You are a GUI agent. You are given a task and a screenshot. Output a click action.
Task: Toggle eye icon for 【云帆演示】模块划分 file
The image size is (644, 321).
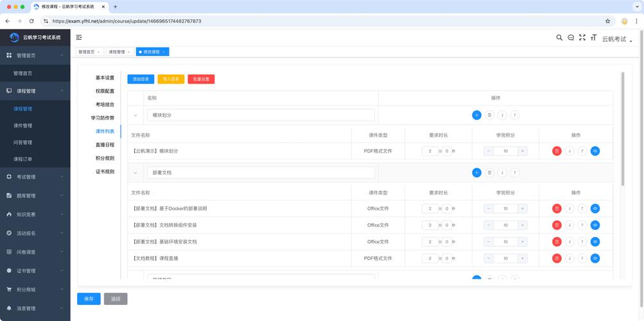pyautogui.click(x=595, y=151)
